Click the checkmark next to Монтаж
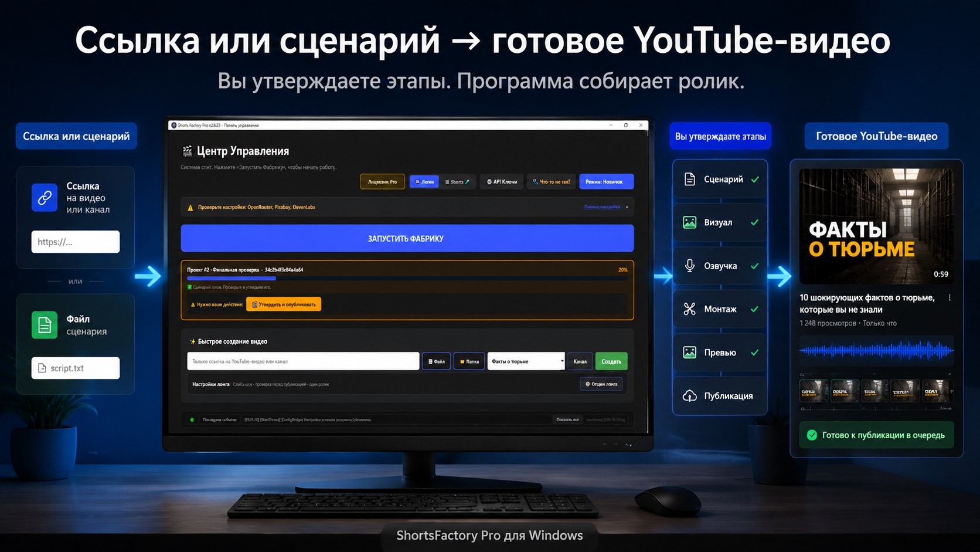 [755, 309]
